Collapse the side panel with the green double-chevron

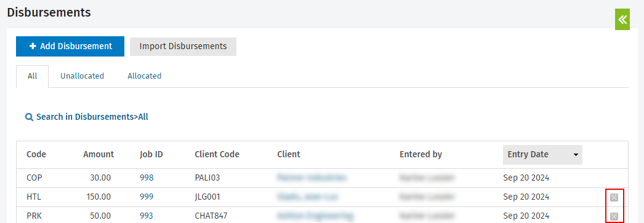click(x=622, y=19)
